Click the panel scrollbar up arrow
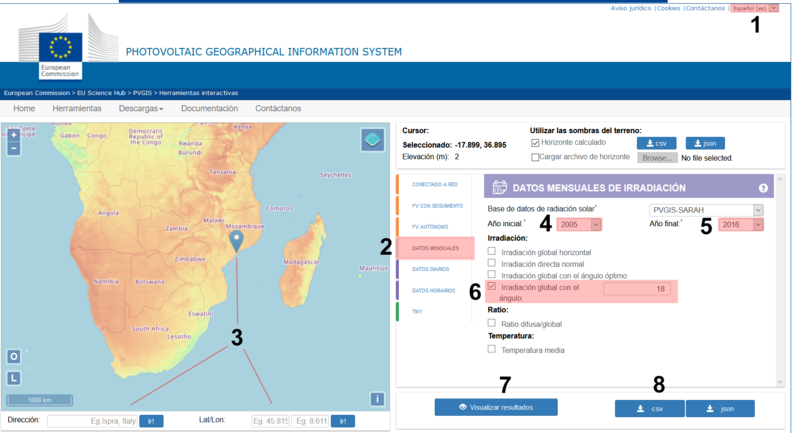 click(x=780, y=180)
